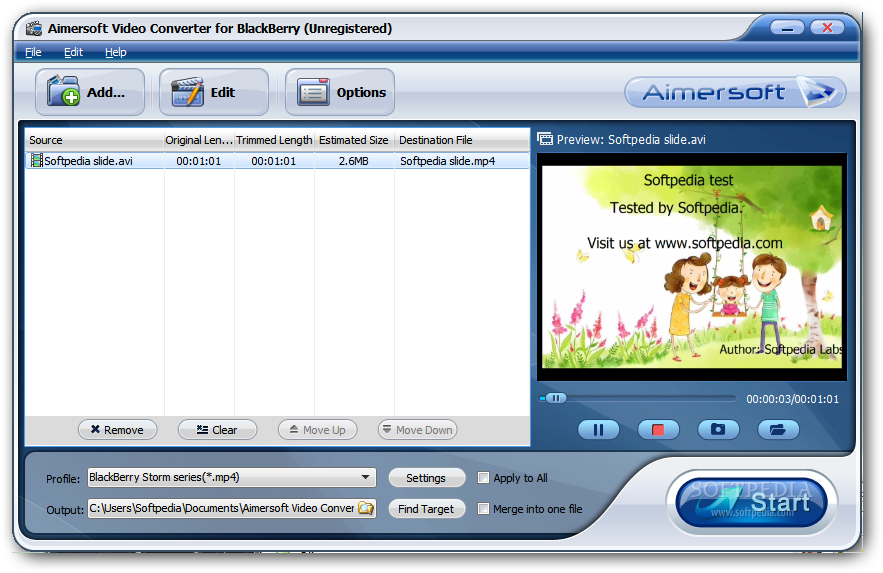Pause the preview playback
883x573 pixels.
[x=599, y=430]
